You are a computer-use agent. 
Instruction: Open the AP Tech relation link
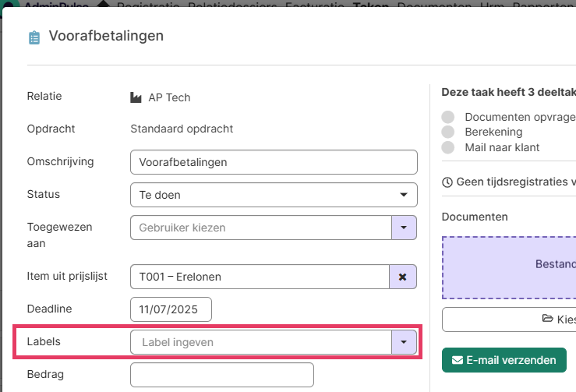169,97
